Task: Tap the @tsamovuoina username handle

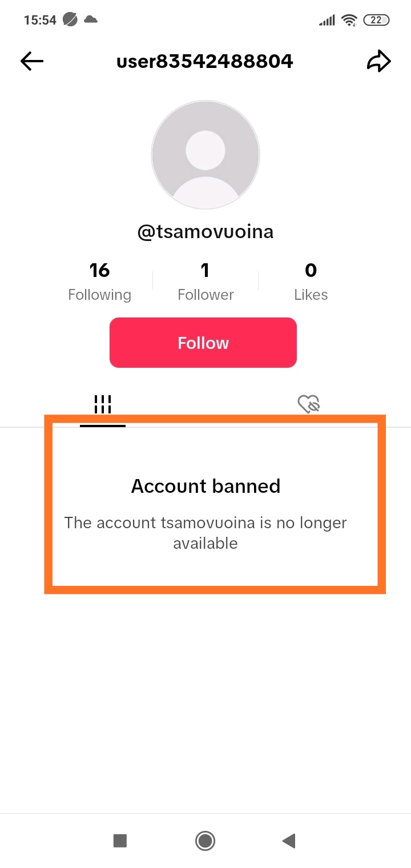Action: [205, 232]
